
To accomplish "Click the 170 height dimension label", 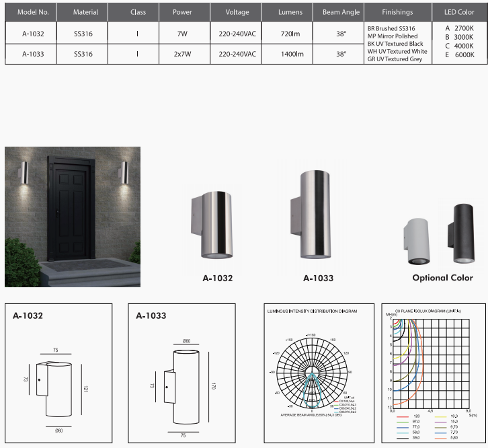I will pyautogui.click(x=213, y=386).
